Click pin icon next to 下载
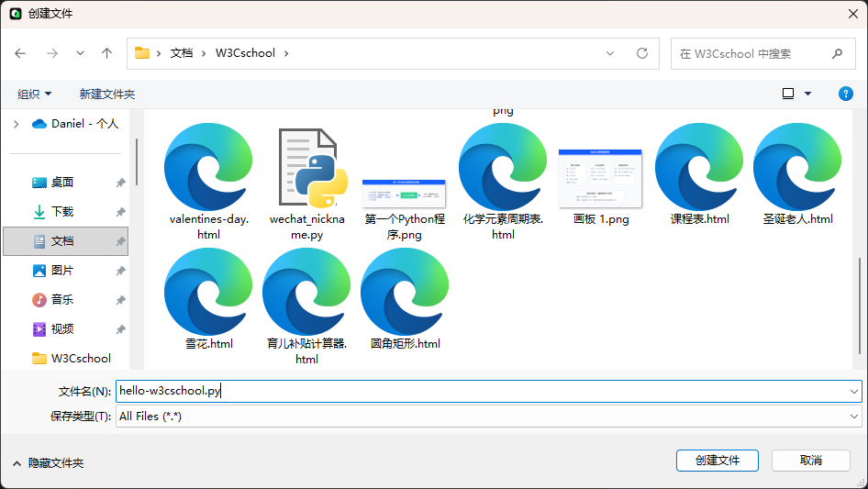 [x=120, y=212]
